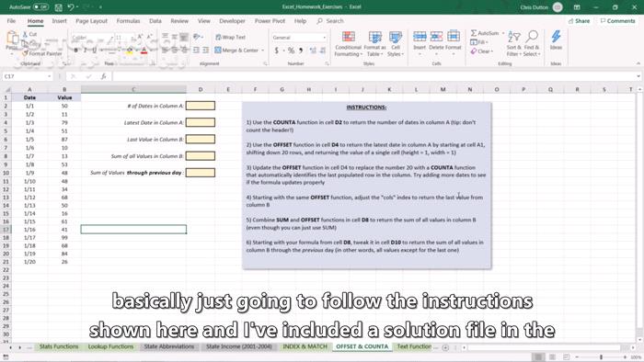
Task: Apply Conditional Formatting
Action: point(349,44)
